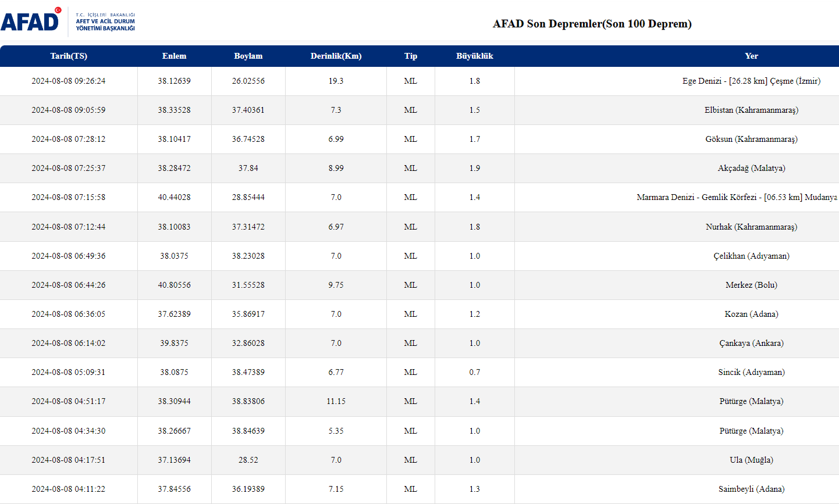Click depth value 9.75
839x504 pixels.
pyautogui.click(x=336, y=285)
